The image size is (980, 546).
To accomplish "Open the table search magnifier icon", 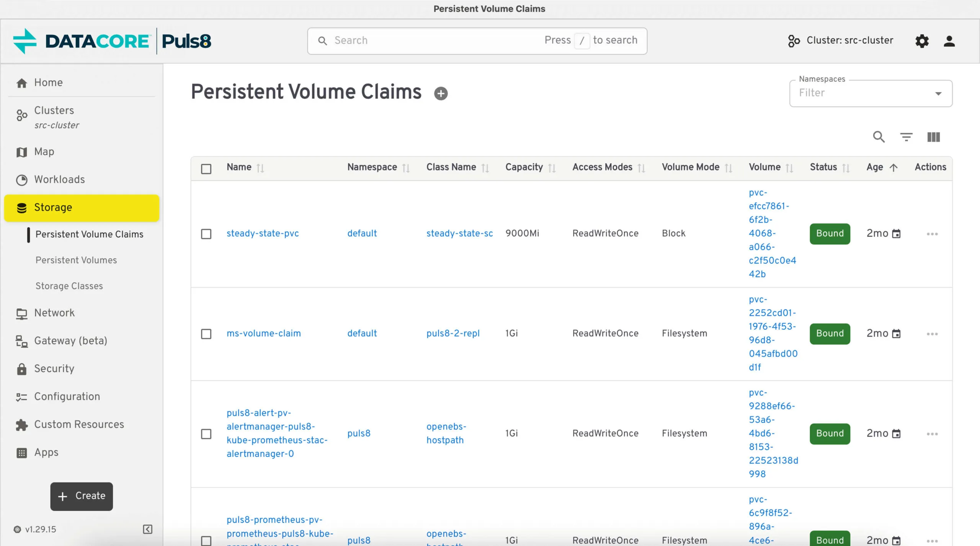I will pos(879,137).
